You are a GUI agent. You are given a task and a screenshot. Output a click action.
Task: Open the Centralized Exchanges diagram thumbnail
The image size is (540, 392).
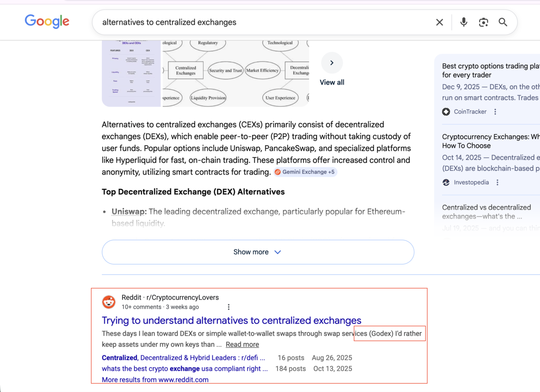click(235, 73)
